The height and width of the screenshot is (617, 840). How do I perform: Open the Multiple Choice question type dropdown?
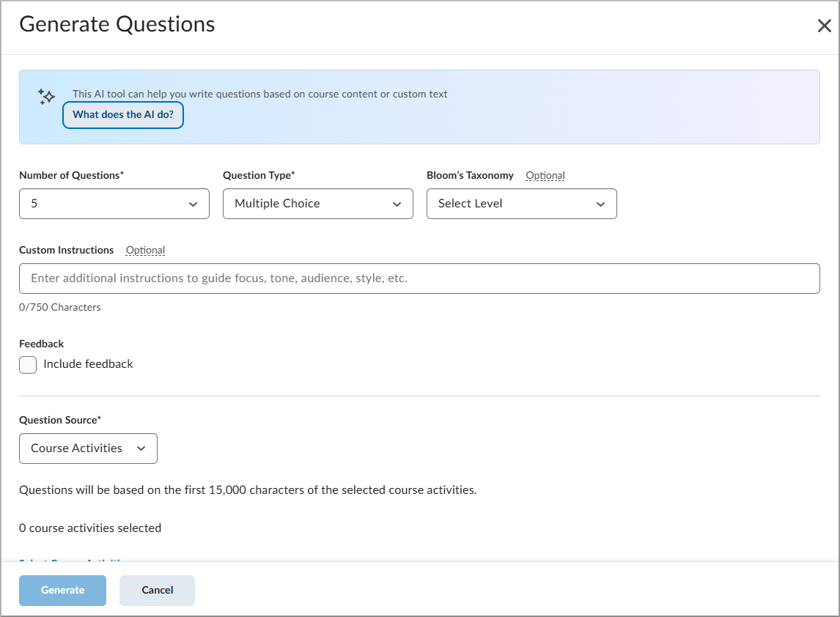coord(317,203)
